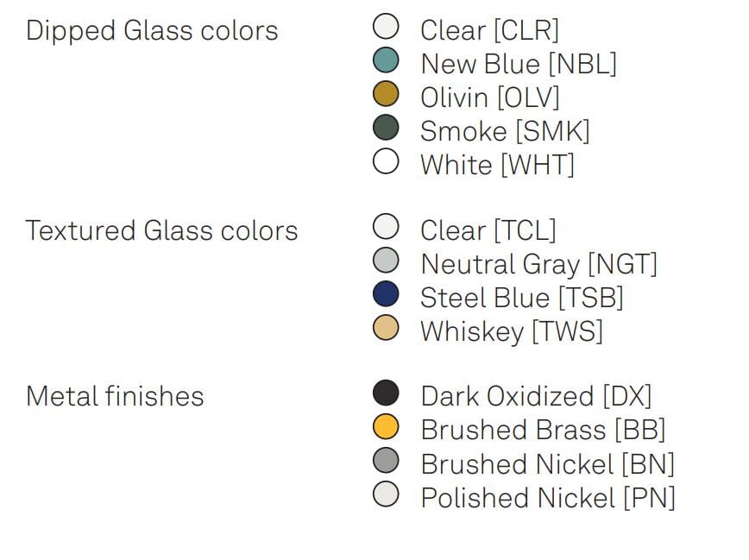Choose the Olivin color circle

coord(386,93)
